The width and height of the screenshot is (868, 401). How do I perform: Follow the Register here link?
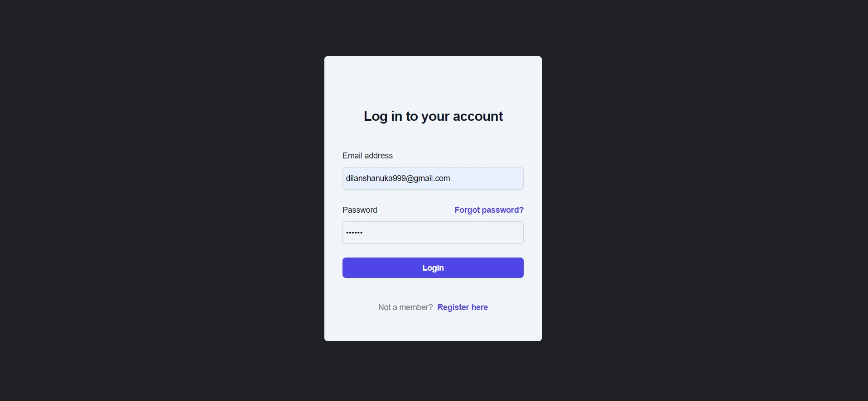point(463,307)
